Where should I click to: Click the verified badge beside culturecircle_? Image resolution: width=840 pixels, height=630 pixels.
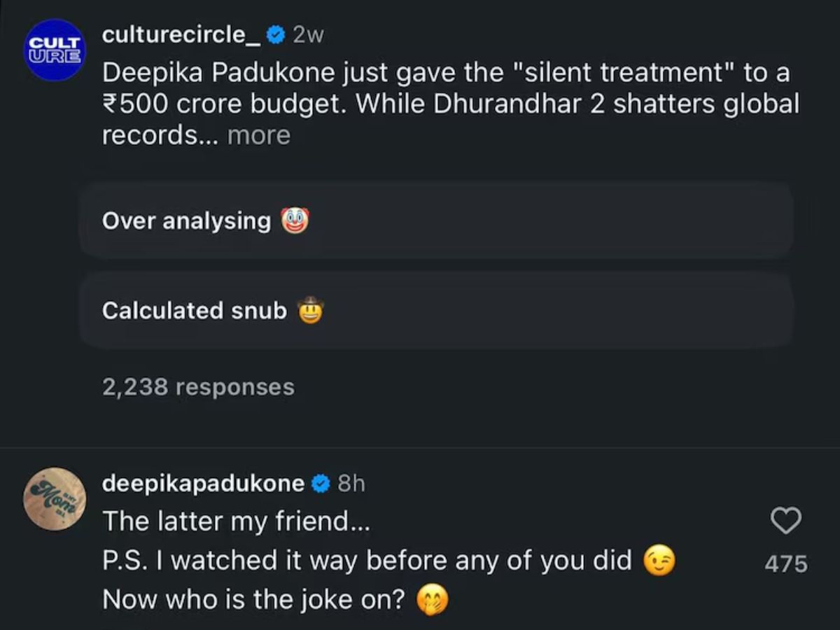click(x=276, y=35)
